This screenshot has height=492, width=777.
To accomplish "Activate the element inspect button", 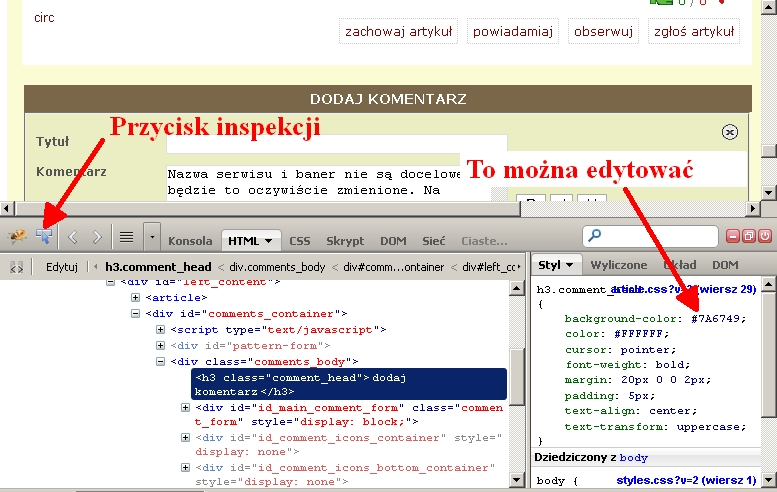I will point(44,236).
